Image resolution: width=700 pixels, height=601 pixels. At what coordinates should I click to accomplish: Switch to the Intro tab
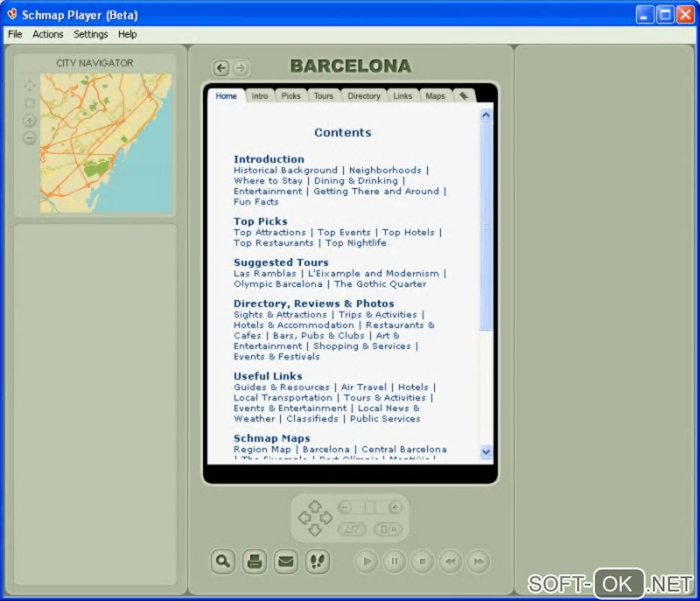pyautogui.click(x=259, y=96)
